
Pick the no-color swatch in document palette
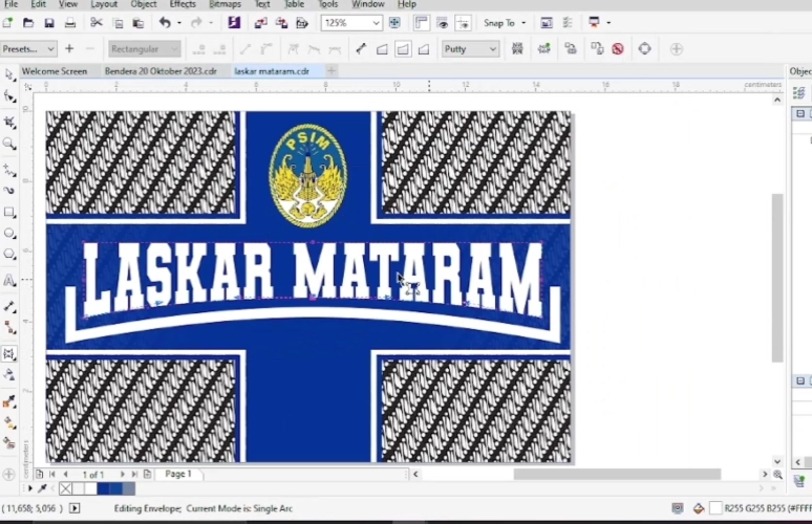(x=66, y=489)
